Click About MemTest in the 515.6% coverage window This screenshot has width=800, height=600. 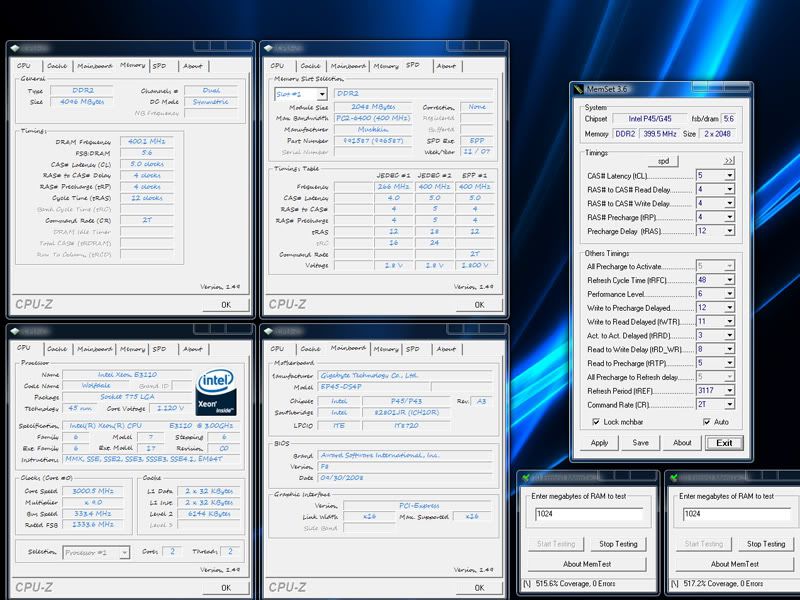click(x=587, y=564)
